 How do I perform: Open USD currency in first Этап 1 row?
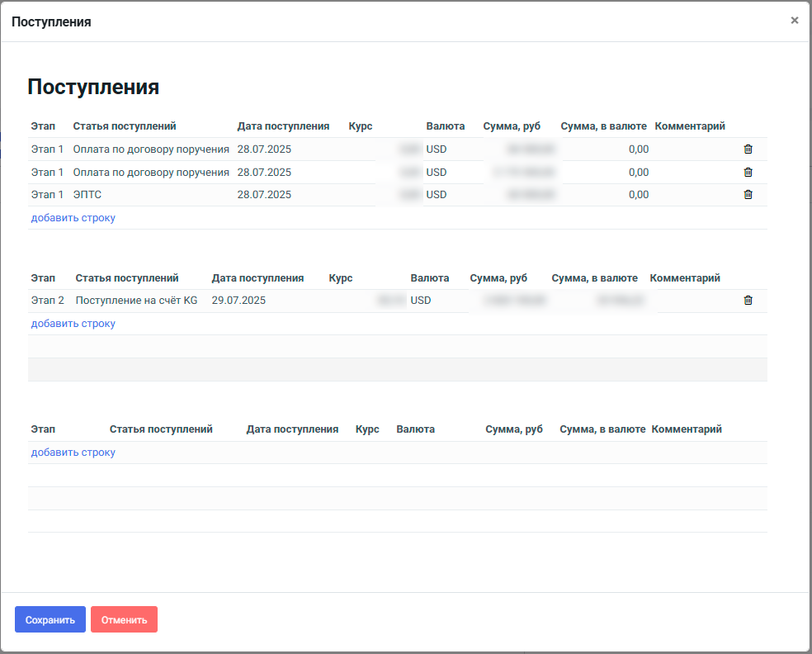(x=437, y=149)
